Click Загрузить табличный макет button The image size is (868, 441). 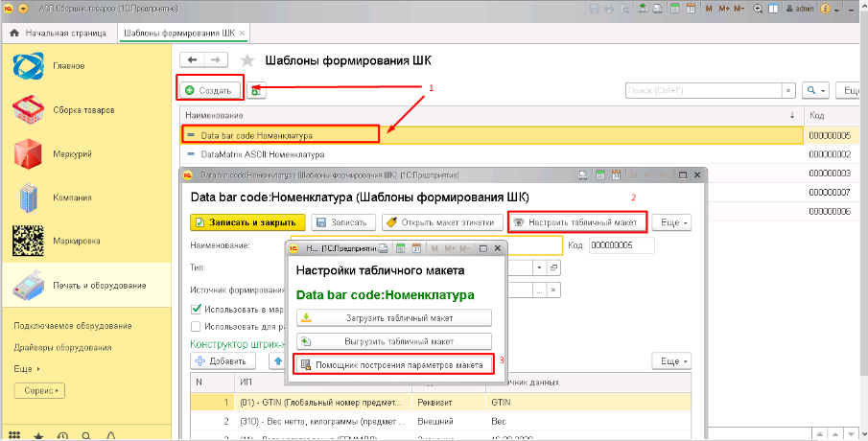coord(394,318)
